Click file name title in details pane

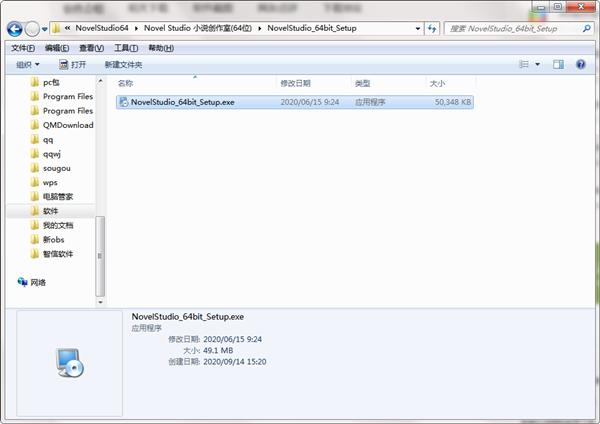188,317
